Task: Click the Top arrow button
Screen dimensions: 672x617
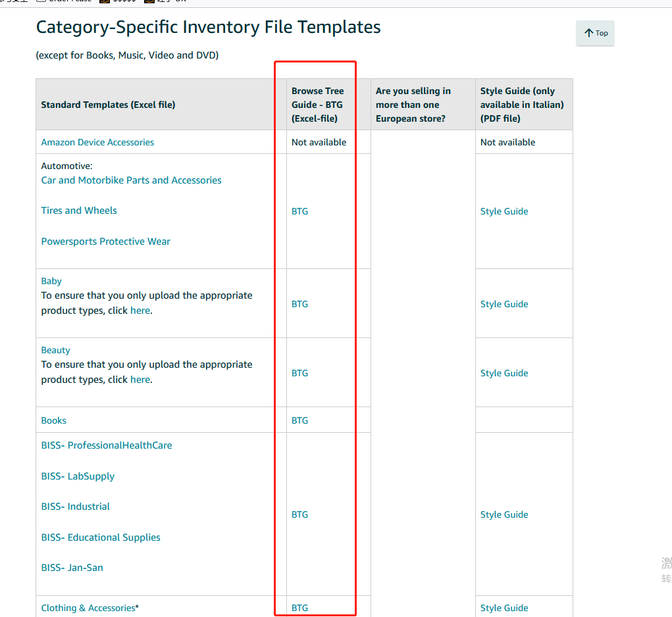Action: [x=595, y=33]
